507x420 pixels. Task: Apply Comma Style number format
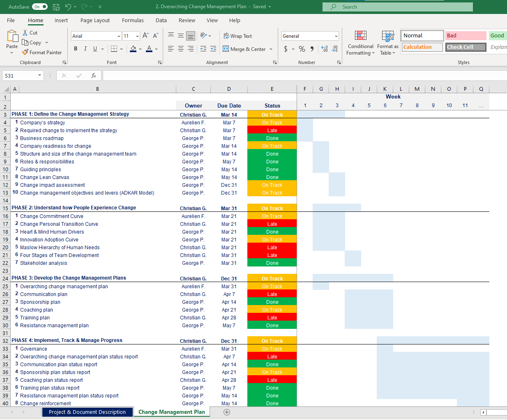click(312, 49)
